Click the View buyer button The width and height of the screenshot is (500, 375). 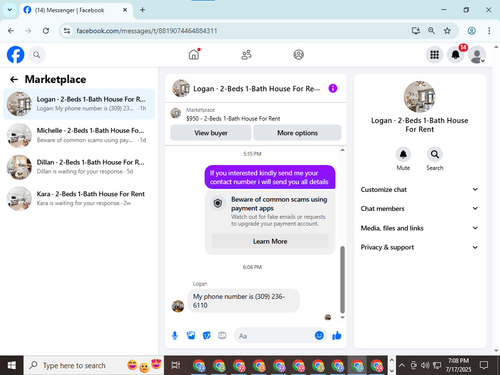click(x=211, y=133)
